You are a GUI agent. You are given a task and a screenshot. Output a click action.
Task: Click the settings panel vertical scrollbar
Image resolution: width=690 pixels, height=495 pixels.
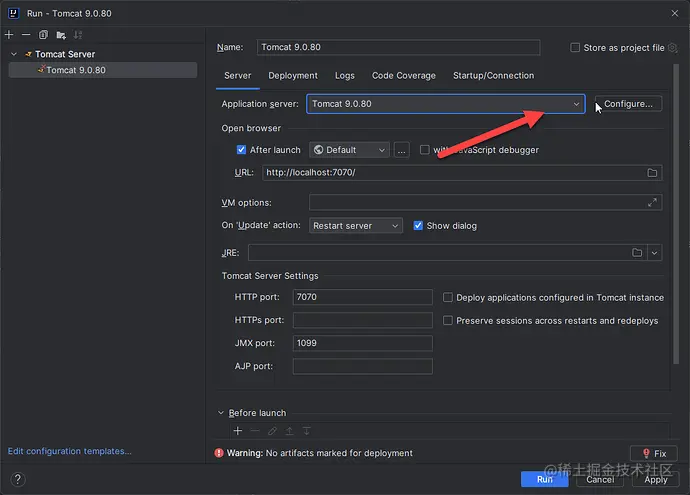(x=676, y=214)
